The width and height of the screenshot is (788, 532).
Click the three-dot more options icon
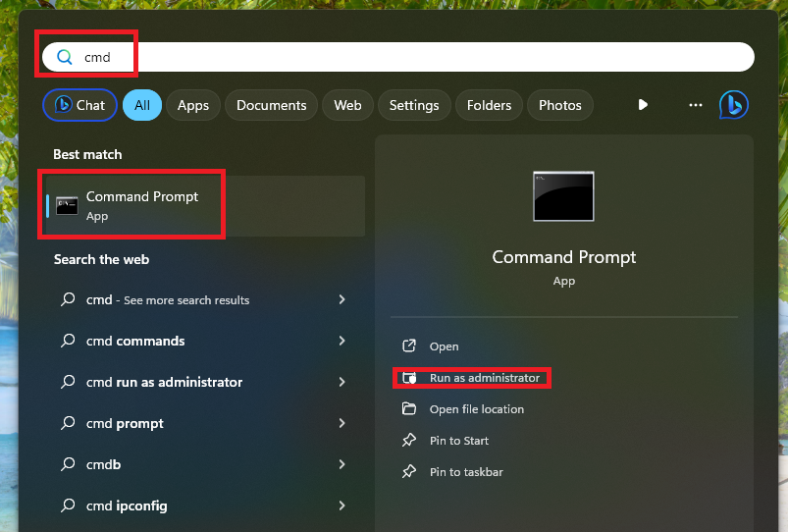click(696, 105)
